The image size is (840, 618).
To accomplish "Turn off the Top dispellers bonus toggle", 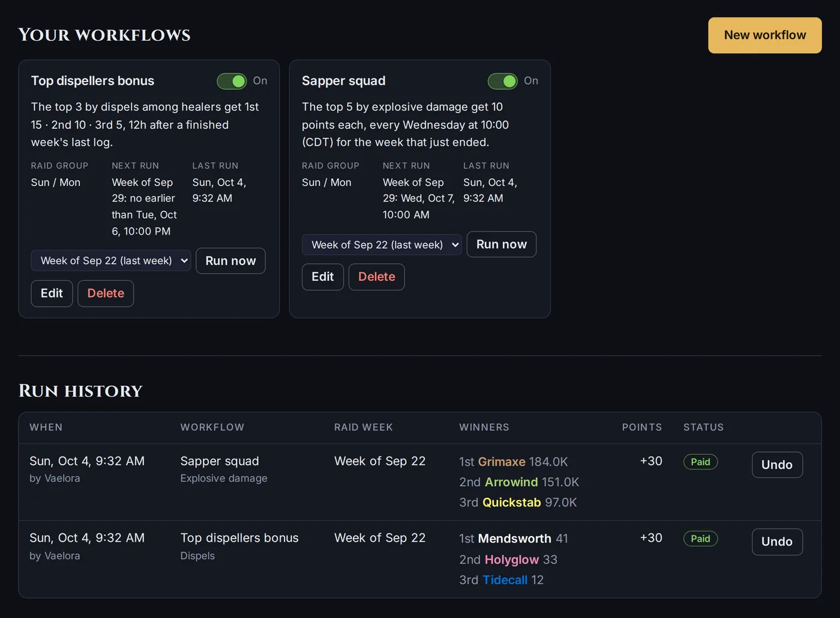I will (x=232, y=81).
